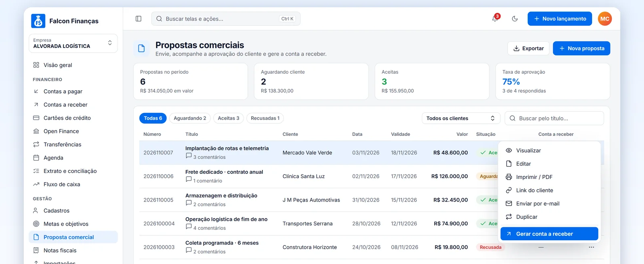Select the Aceitas 3 filter tab

(229, 118)
